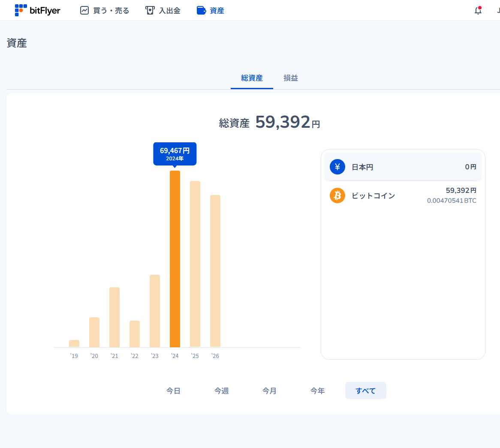Click the bitFlyer logo
Image resolution: width=500 pixels, height=448 pixels.
point(37,10)
